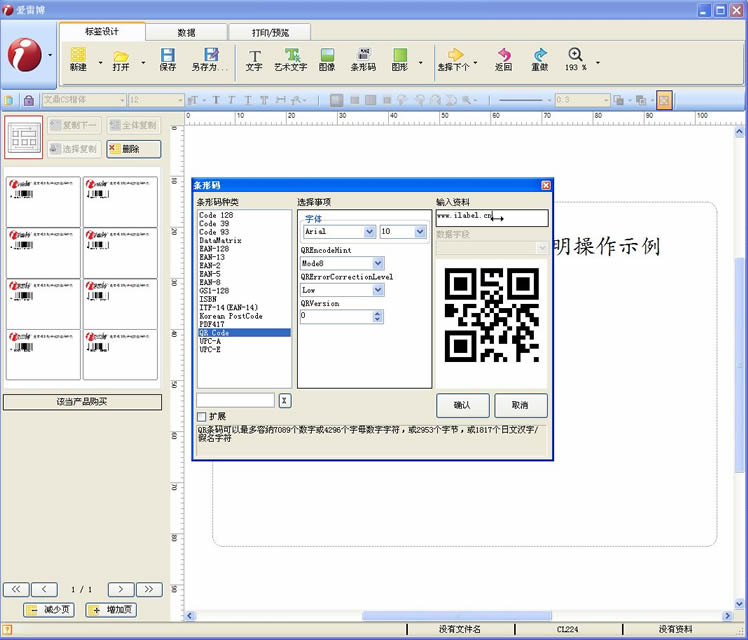This screenshot has height=640, width=748.
Task: Close the 条形码 dialog
Action: coord(546,185)
